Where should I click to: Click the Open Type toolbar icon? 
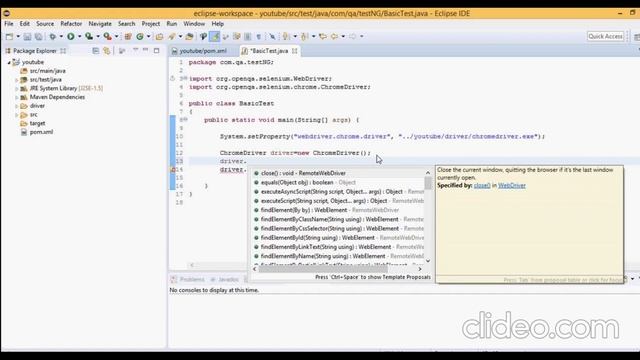click(x=159, y=36)
